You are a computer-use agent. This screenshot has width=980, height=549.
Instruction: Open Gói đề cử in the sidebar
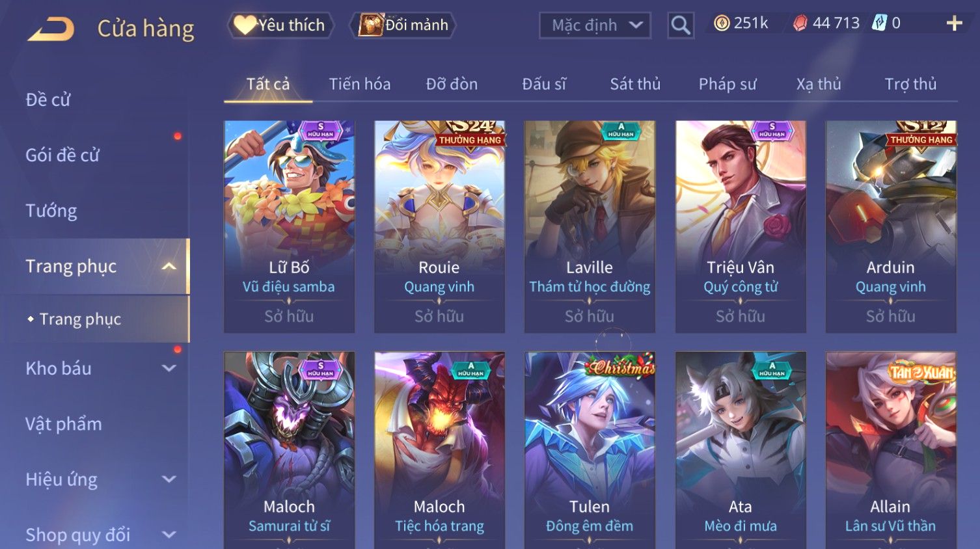click(62, 155)
